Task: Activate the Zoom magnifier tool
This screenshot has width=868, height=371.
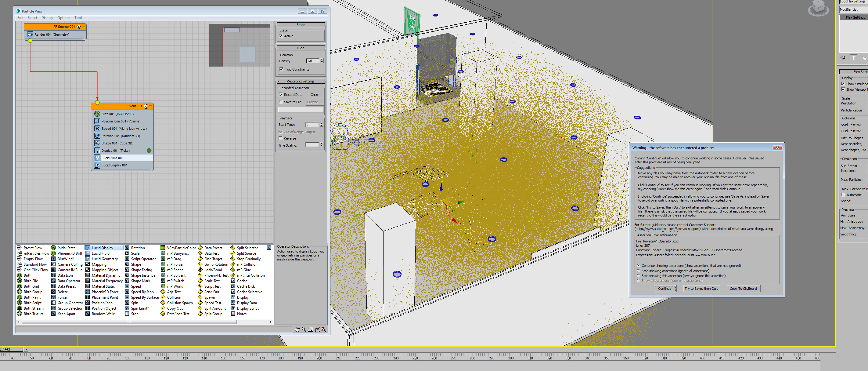Action: coord(304,329)
